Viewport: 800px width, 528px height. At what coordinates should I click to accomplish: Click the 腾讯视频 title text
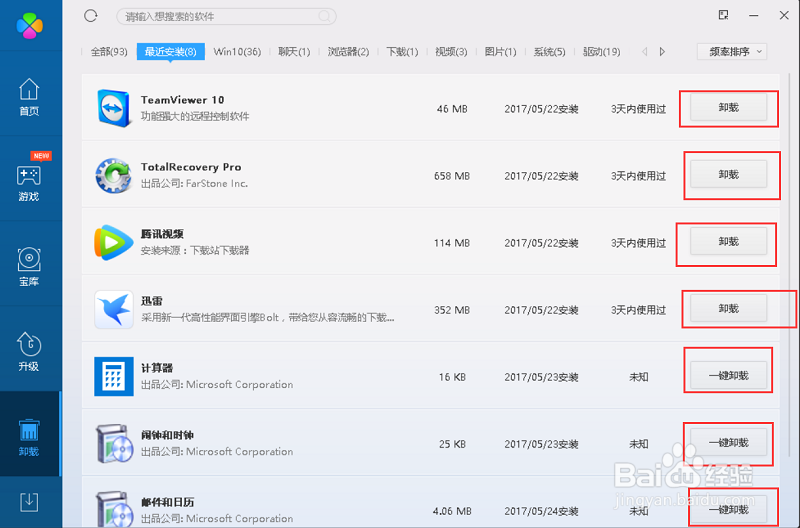pyautogui.click(x=162, y=234)
